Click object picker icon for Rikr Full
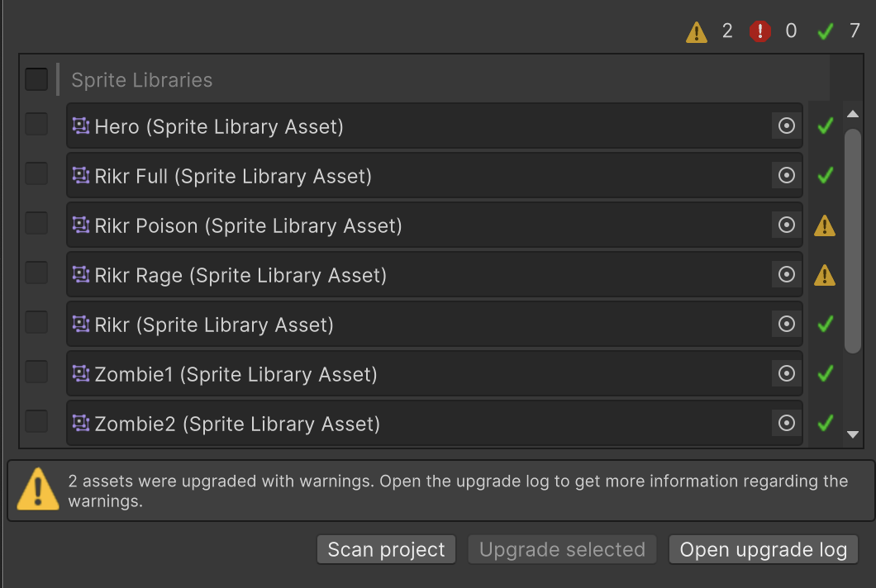The width and height of the screenshot is (876, 588). coord(787,175)
